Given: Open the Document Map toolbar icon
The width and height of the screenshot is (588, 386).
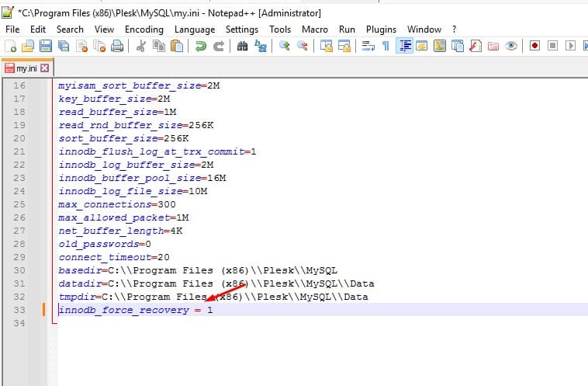Looking at the screenshot, I should [x=440, y=46].
